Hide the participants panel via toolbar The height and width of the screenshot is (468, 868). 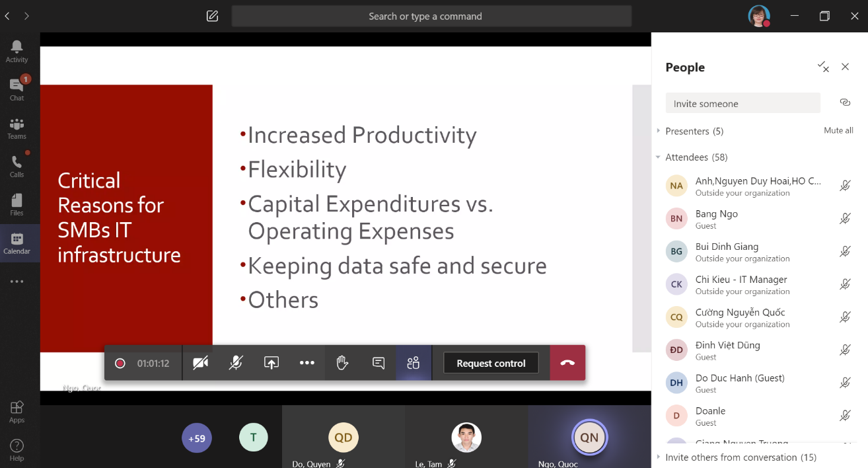(x=414, y=363)
